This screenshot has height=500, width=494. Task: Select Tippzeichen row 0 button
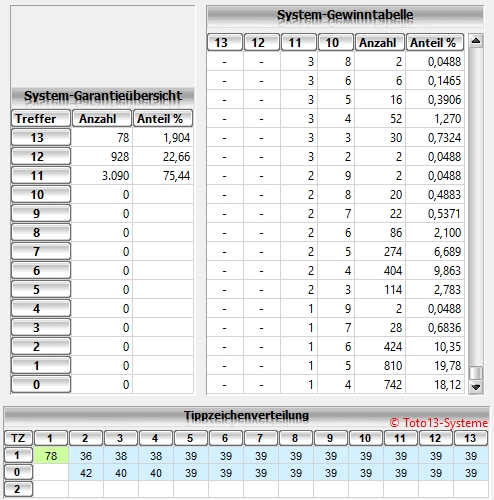pyautogui.click(x=18, y=472)
